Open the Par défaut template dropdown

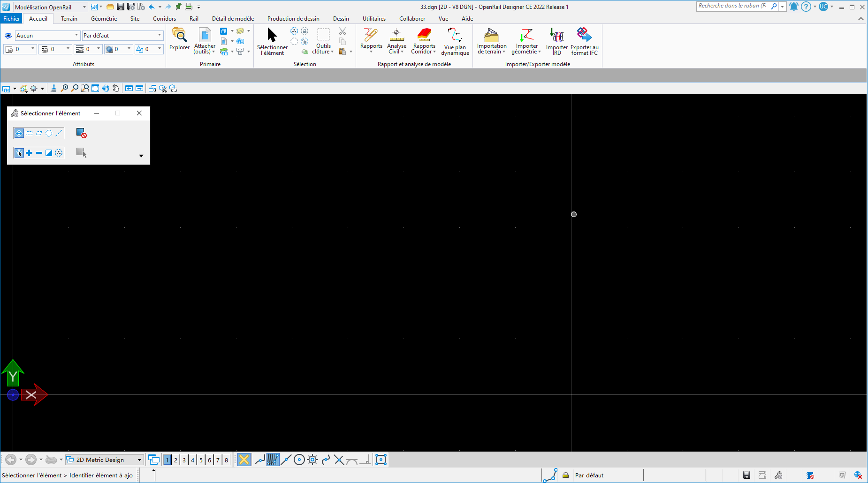(122, 35)
